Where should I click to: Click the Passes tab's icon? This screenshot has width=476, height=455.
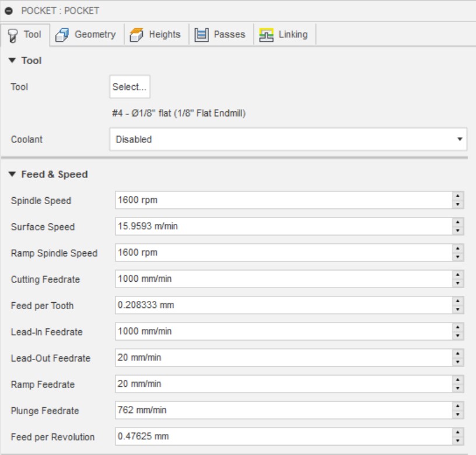pos(201,34)
